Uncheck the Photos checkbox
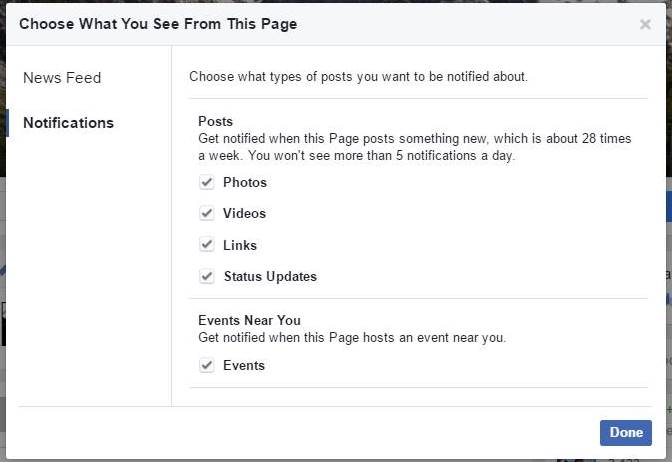Viewport: 672px width, 462px height. pyautogui.click(x=207, y=182)
